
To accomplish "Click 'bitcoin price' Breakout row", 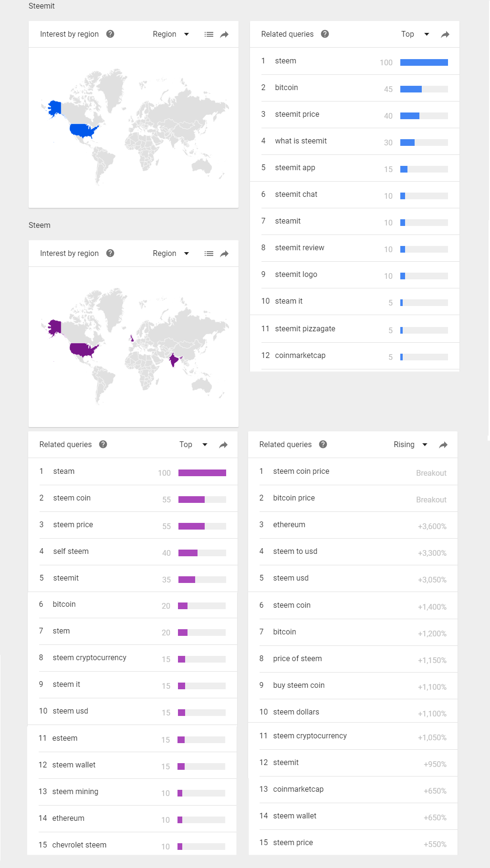I will 353,498.
